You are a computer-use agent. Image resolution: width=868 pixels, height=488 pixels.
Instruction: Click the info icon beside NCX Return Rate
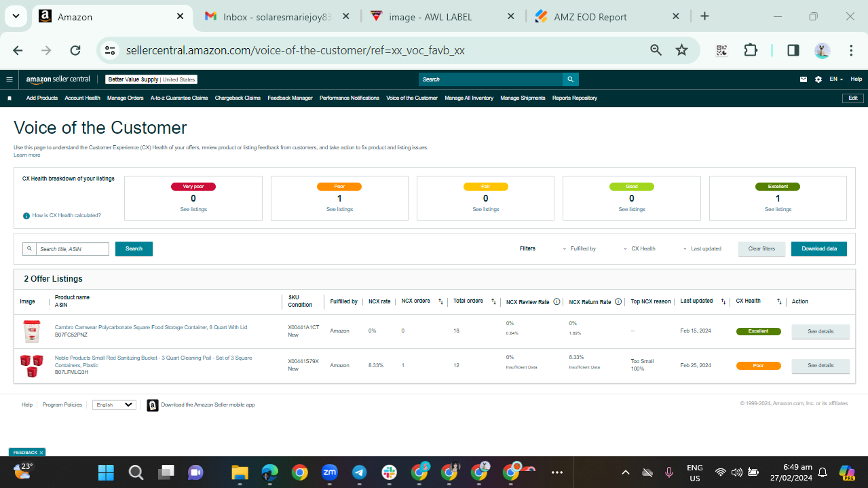[618, 302]
